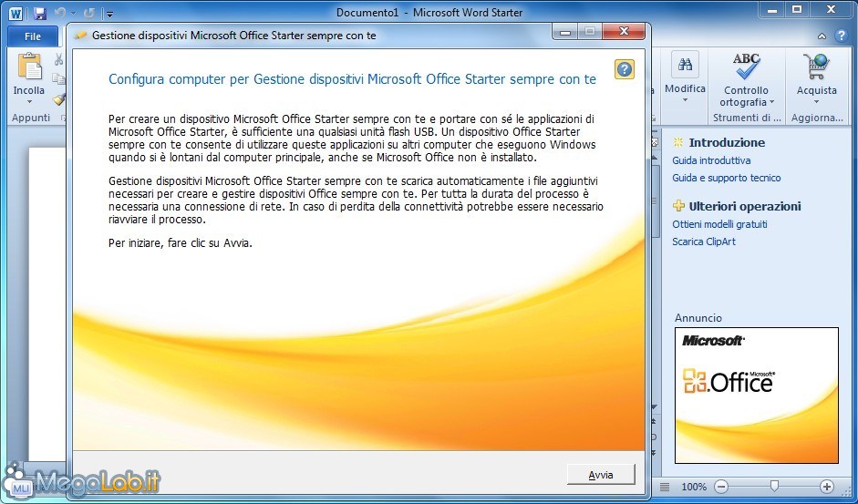
Task: Click the next page double-down arrow
Action: click(655, 454)
